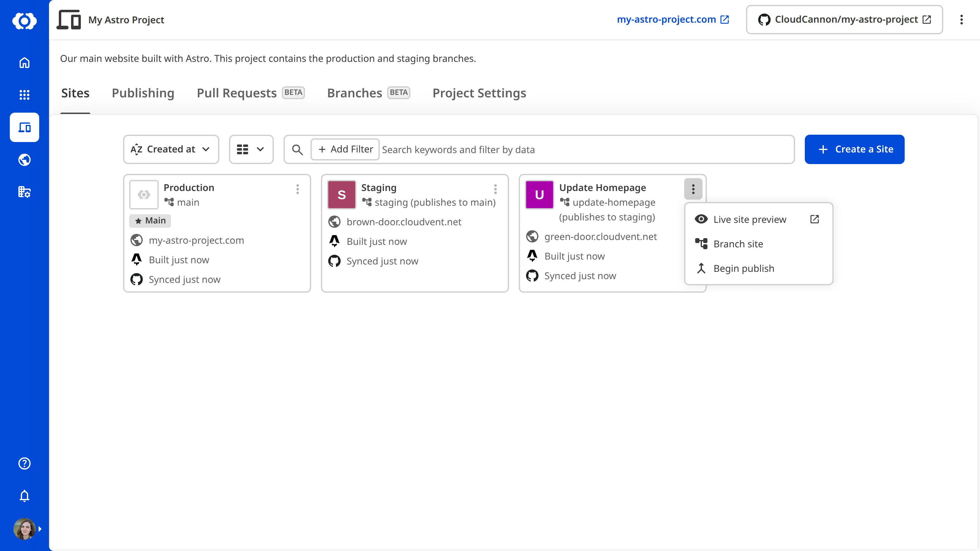Click project devices icon beside My Astro Project
Image resolution: width=980 pixels, height=551 pixels.
pos(69,20)
